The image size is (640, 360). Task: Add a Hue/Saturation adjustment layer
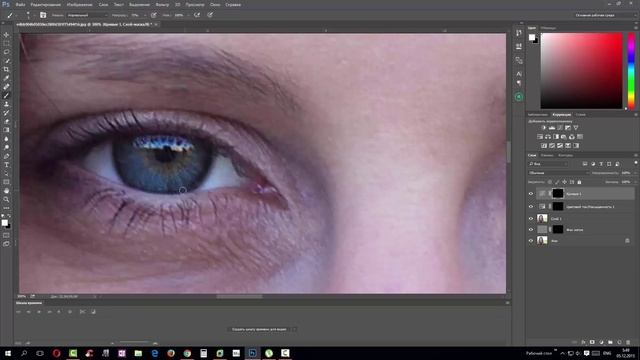point(540,137)
